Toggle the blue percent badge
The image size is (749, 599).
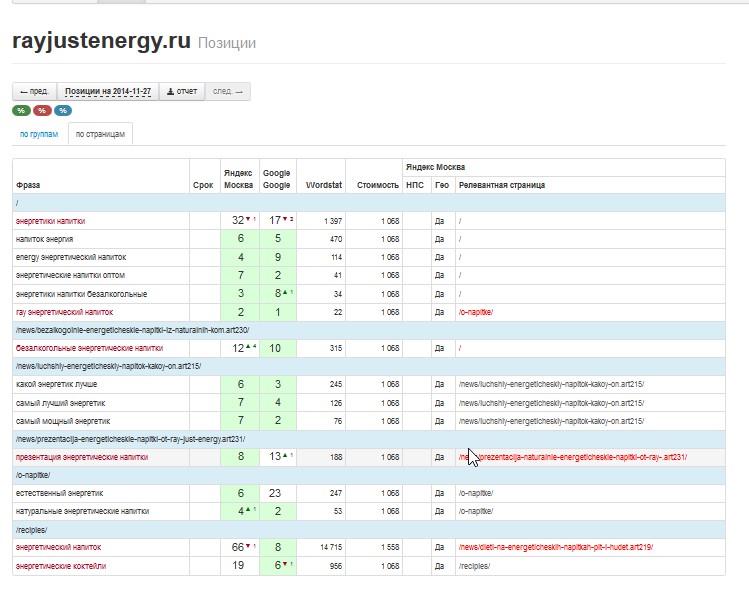point(63,110)
